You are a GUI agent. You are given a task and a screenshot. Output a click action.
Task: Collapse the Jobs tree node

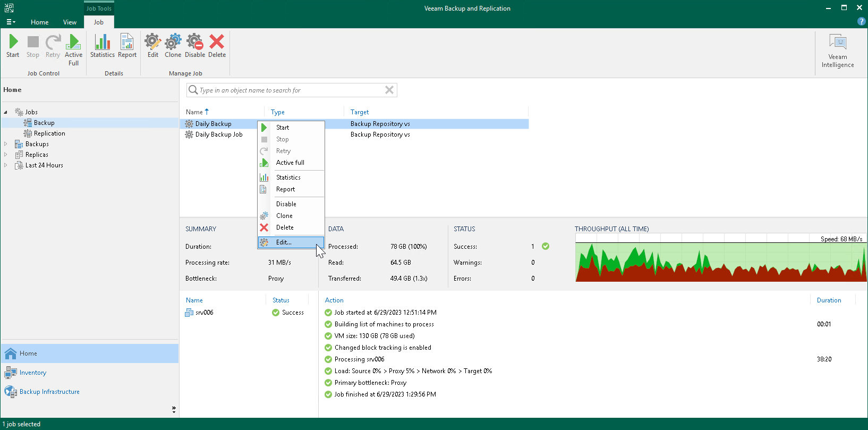[x=6, y=112]
